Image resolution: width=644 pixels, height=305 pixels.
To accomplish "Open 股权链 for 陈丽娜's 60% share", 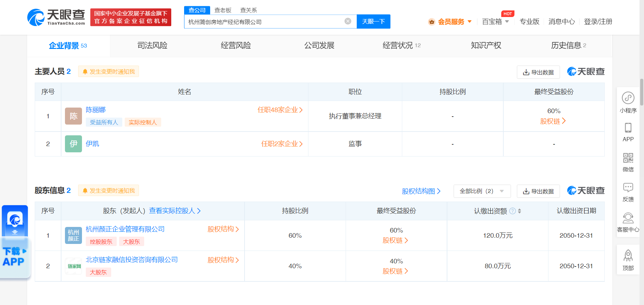I will (x=553, y=121).
